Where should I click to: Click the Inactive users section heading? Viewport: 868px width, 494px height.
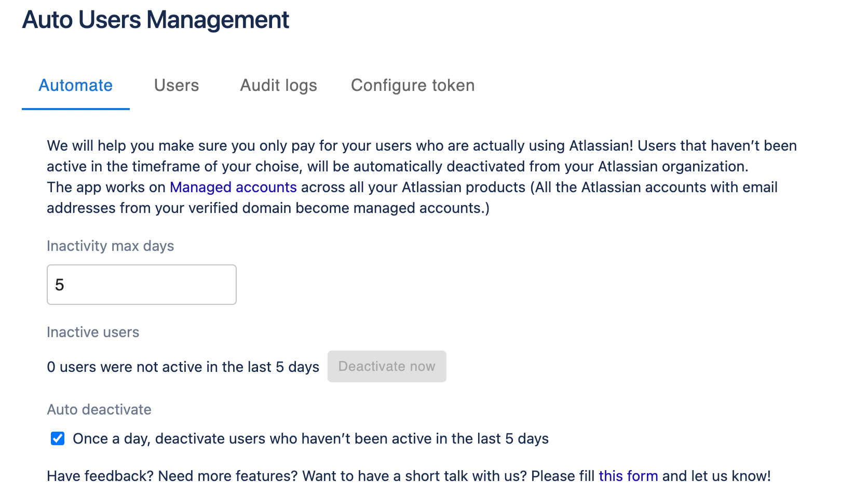click(x=93, y=332)
